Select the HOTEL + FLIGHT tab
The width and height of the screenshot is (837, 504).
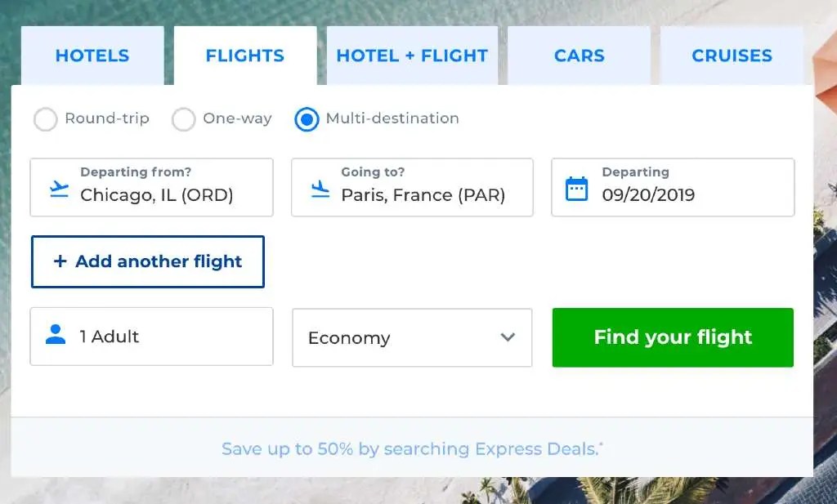coord(412,56)
